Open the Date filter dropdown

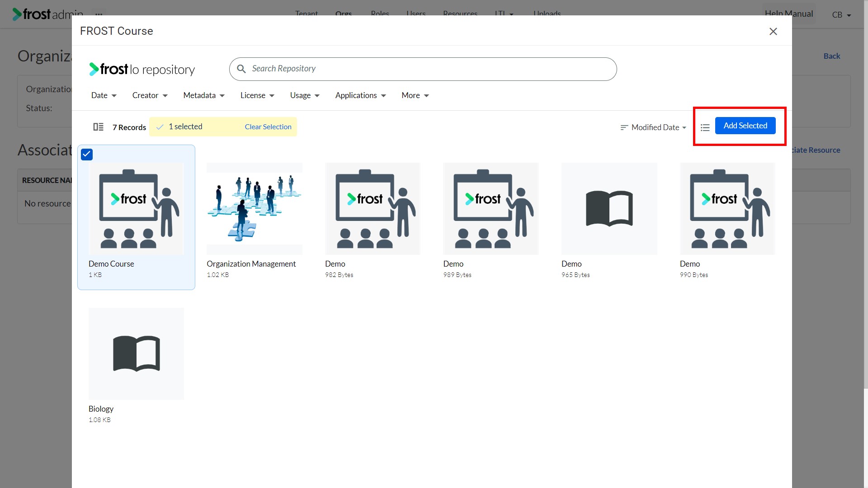pyautogui.click(x=104, y=95)
